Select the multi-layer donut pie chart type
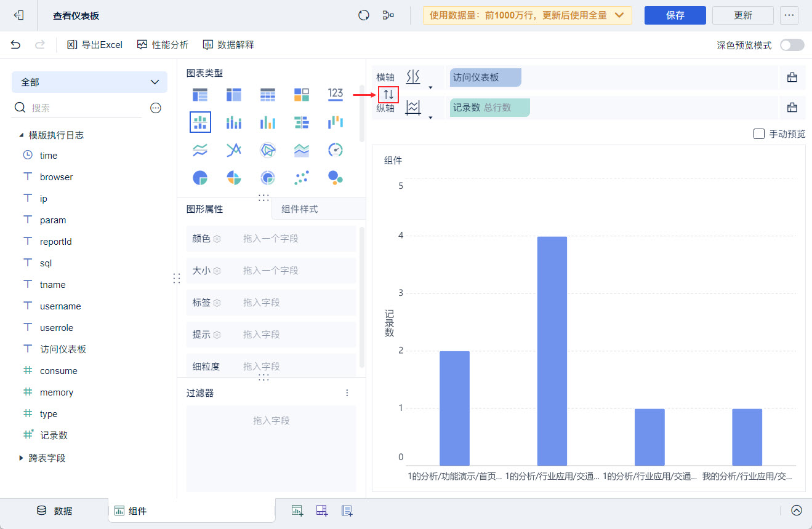This screenshot has width=812, height=529. click(267, 178)
